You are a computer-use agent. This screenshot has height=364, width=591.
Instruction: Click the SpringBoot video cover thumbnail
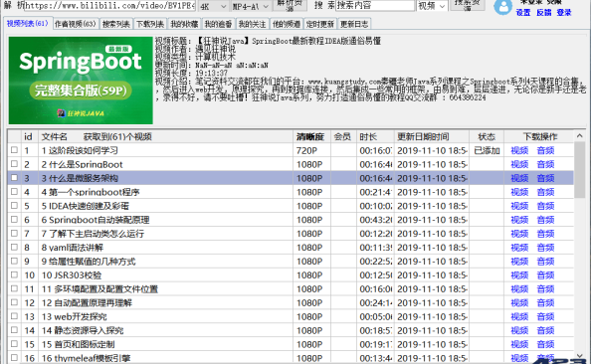point(81,81)
